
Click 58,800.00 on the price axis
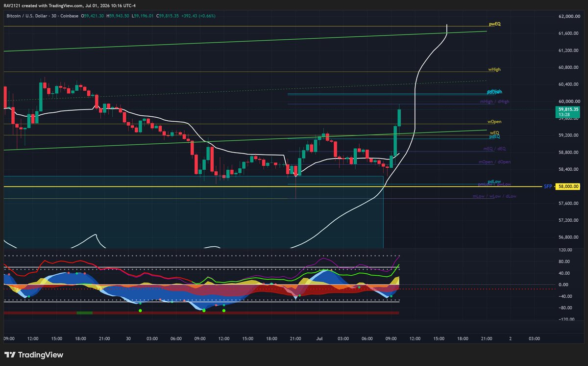[568, 153]
